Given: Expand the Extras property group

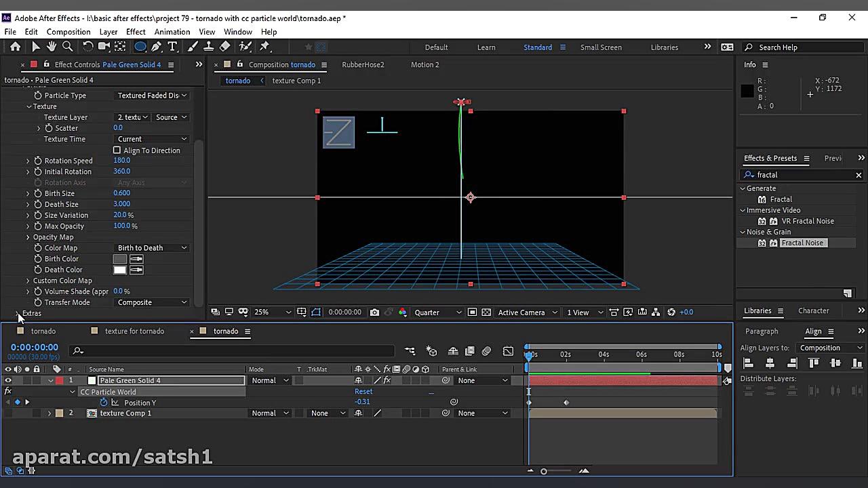Looking at the screenshot, I should pyautogui.click(x=17, y=313).
